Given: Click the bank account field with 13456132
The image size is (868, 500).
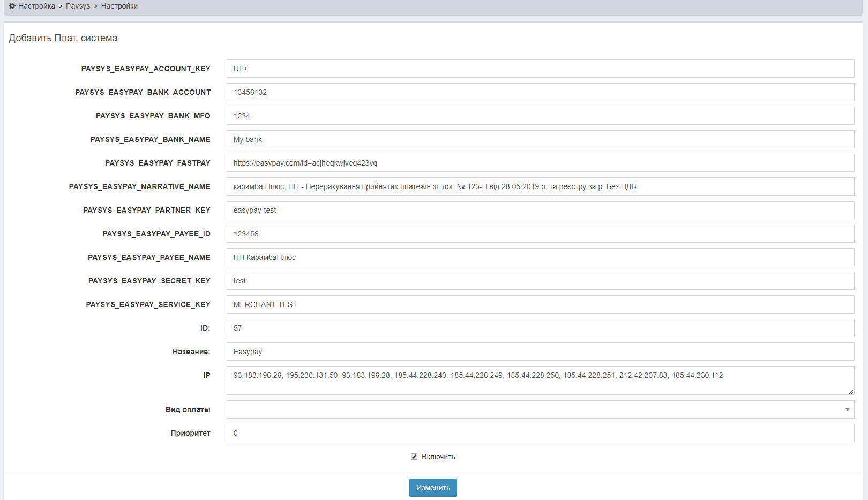Looking at the screenshot, I should point(540,92).
